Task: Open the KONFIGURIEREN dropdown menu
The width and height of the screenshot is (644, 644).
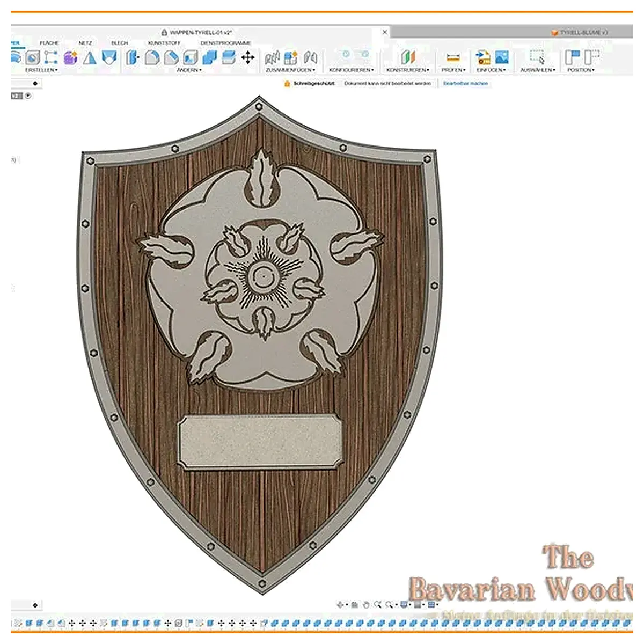Action: pyautogui.click(x=352, y=70)
